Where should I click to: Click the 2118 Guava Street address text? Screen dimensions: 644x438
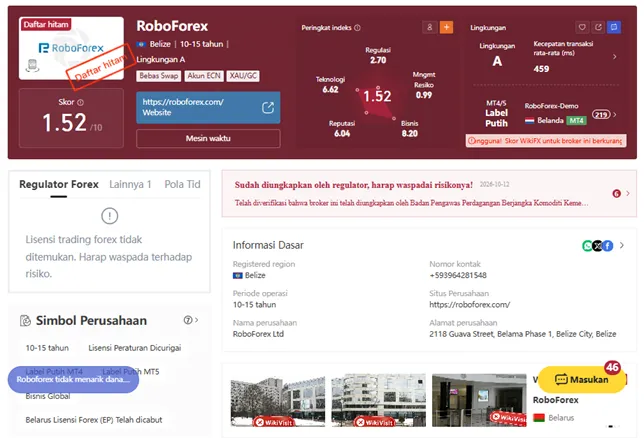[523, 334]
